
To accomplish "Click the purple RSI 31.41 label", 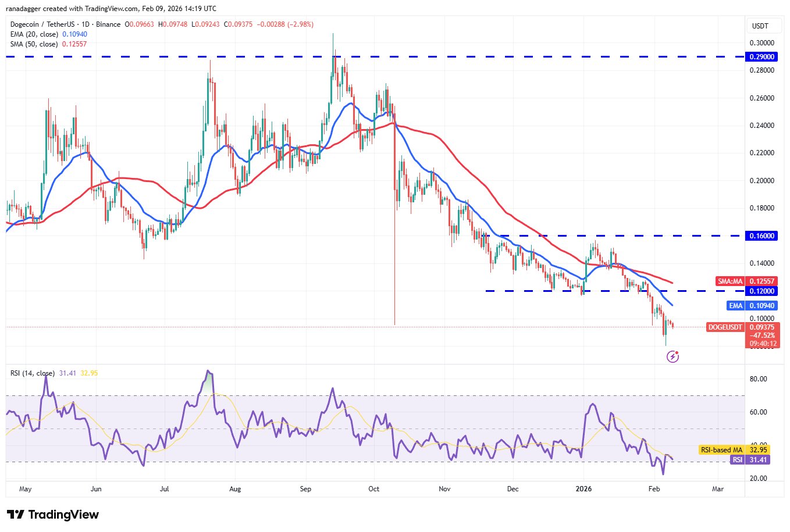I will (755, 460).
